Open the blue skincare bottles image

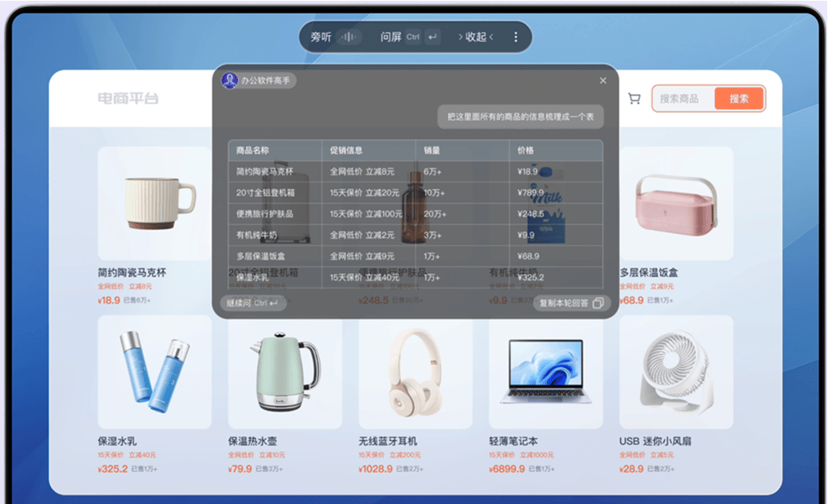[154, 372]
